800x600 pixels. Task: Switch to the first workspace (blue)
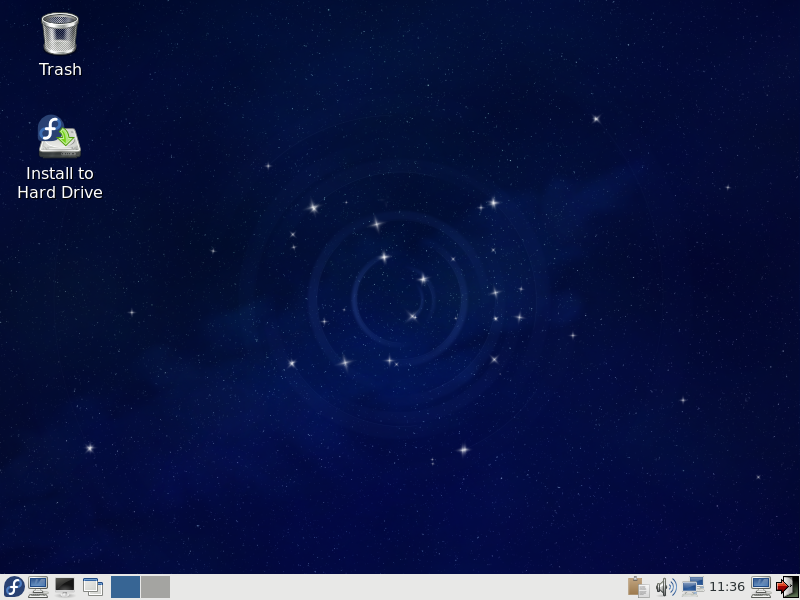pyautogui.click(x=125, y=587)
